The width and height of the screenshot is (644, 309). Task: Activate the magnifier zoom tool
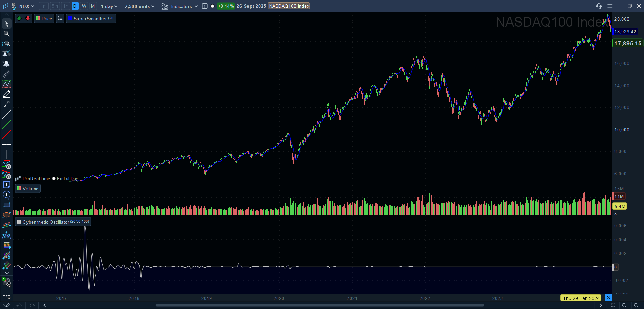[x=6, y=34]
